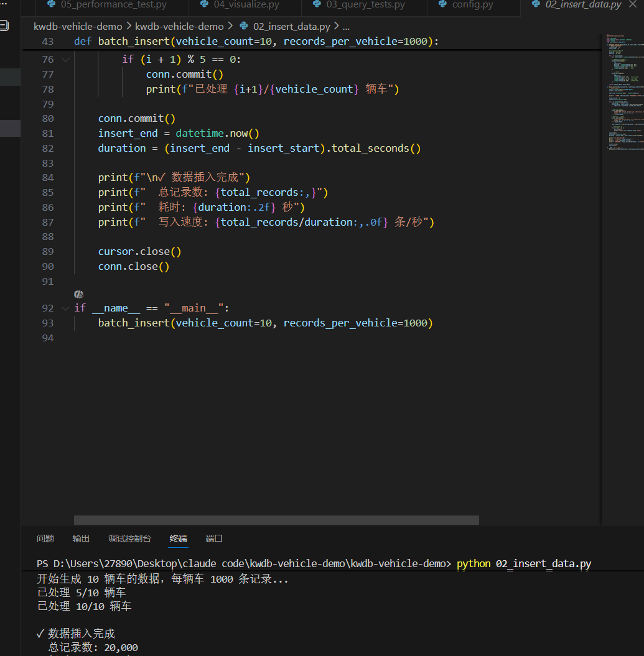Click line number 80 in gutter
The height and width of the screenshot is (656, 644).
pyautogui.click(x=48, y=119)
